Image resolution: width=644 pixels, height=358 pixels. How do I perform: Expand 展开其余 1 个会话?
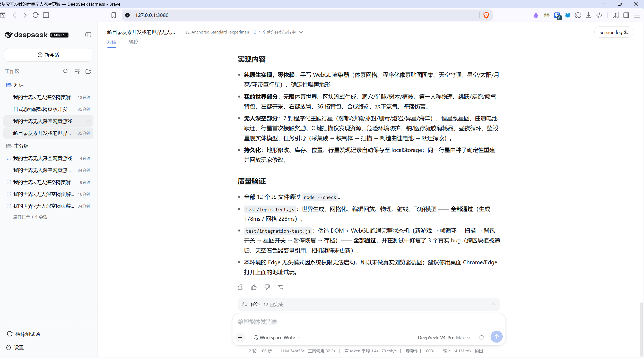[30, 217]
